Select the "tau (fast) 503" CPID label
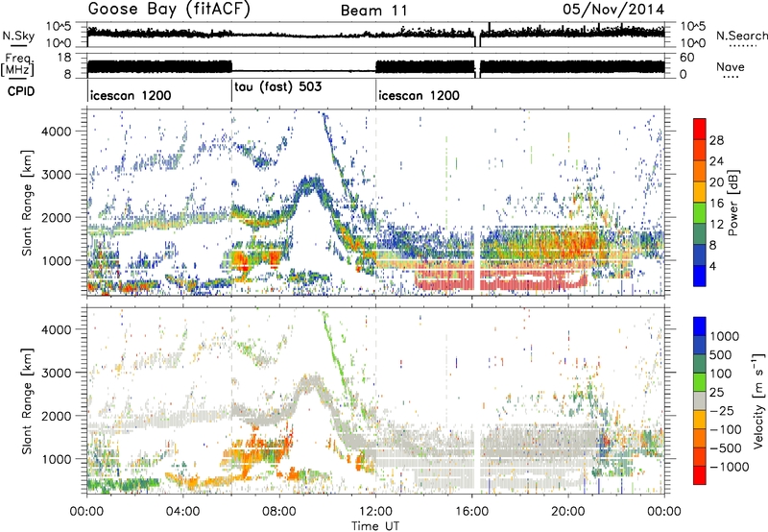The width and height of the screenshot is (768, 532). [x=278, y=87]
